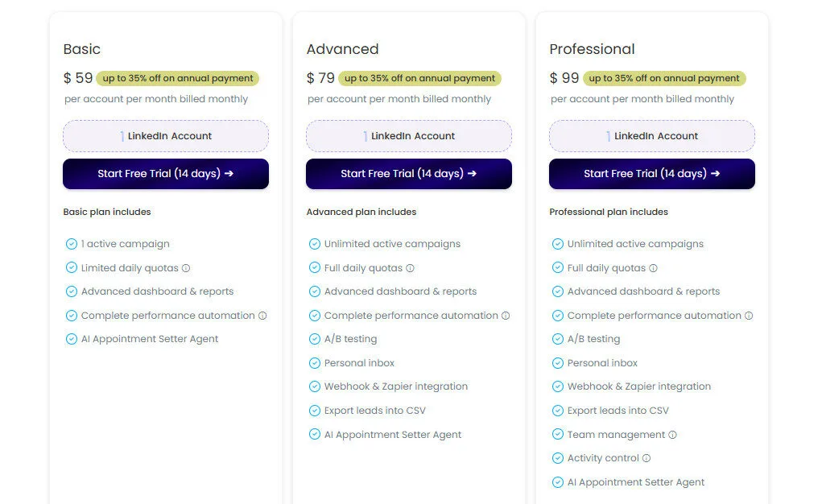Image resolution: width=822 pixels, height=504 pixels.
Task: Click the info icon beside Activity control
Action: point(647,457)
